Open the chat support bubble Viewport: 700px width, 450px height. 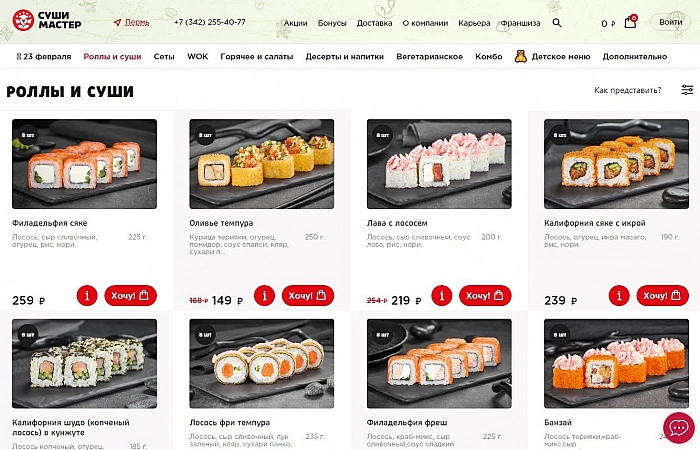679,428
